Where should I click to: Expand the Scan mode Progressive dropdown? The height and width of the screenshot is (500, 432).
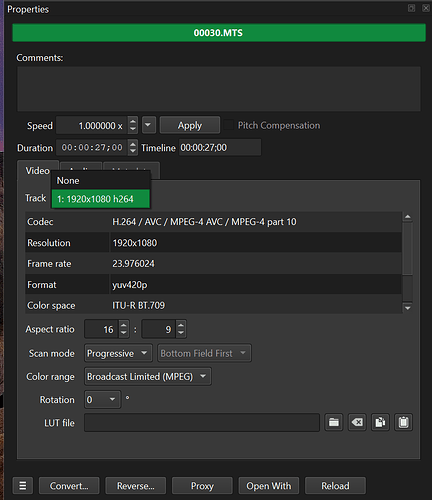[118, 353]
